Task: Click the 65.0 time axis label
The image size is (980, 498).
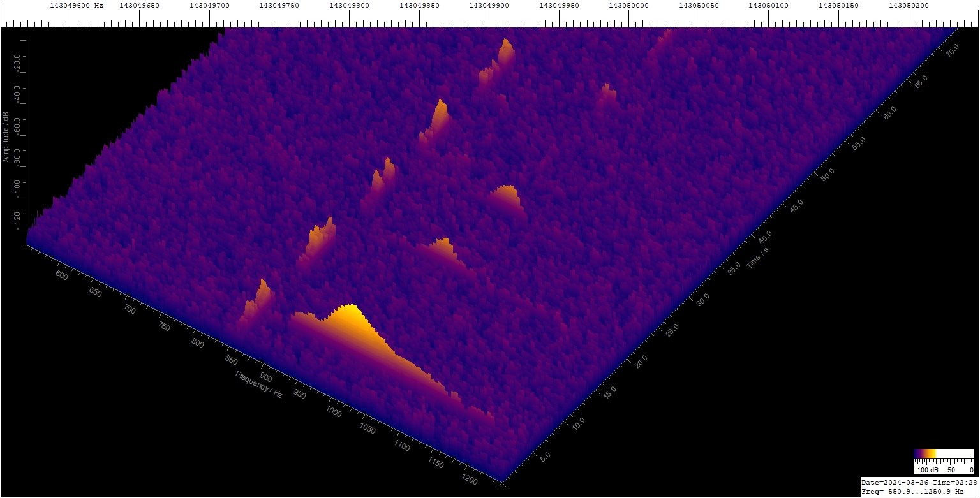Action: point(921,82)
